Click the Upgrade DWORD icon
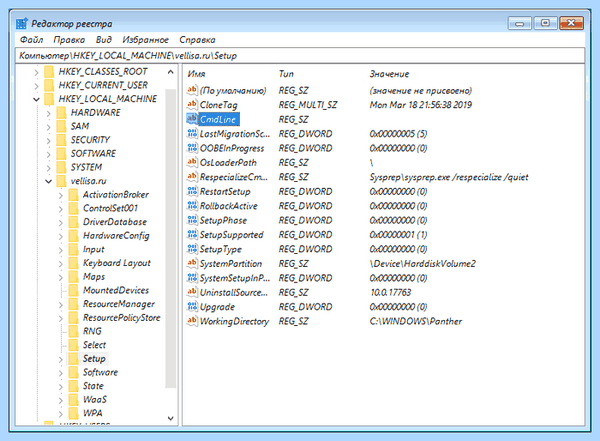Viewport: 600px width, 441px height. [192, 307]
